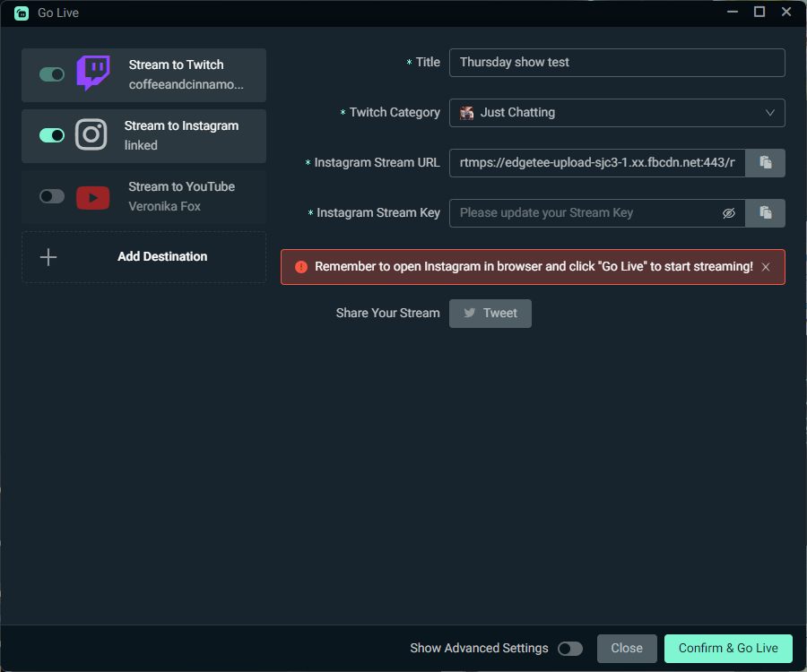This screenshot has width=807, height=672.
Task: Reveal the hidden Instagram Stream Key
Action: (728, 213)
